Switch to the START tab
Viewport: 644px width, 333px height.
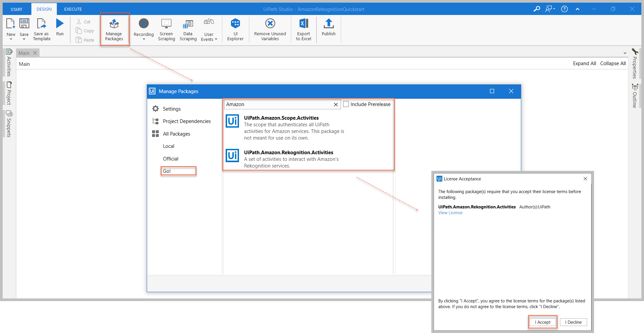click(17, 9)
